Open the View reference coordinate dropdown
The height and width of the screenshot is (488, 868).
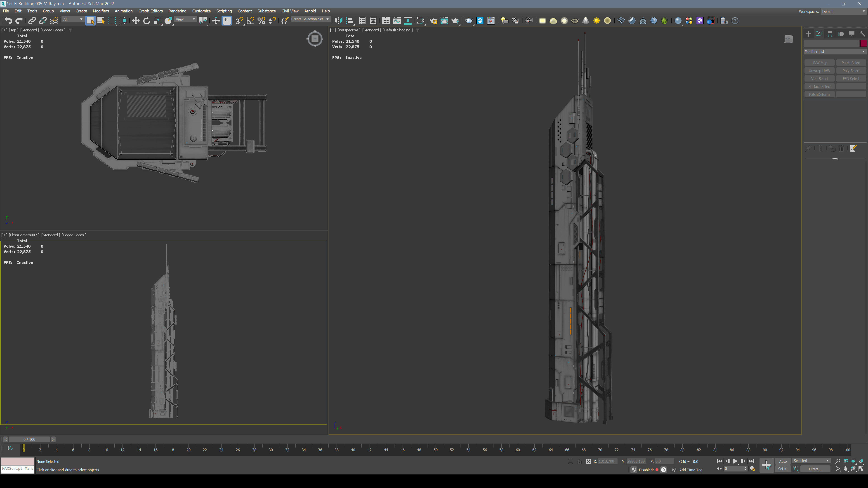pyautogui.click(x=185, y=19)
